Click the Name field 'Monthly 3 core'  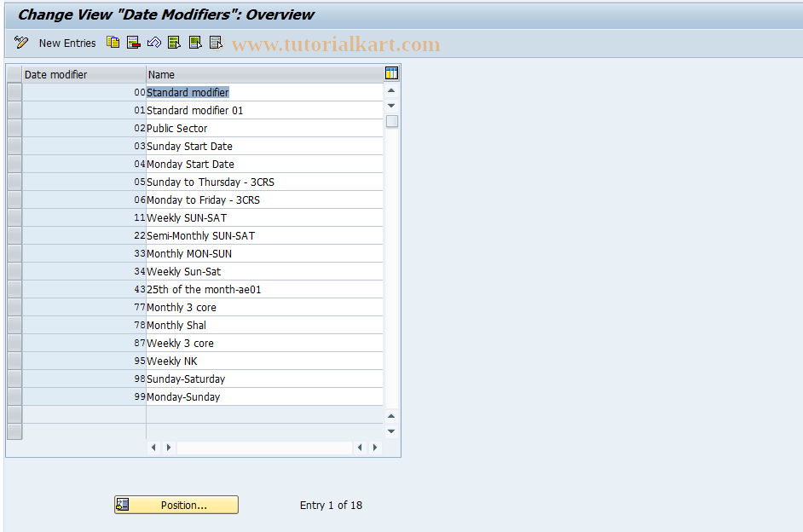[x=264, y=307]
